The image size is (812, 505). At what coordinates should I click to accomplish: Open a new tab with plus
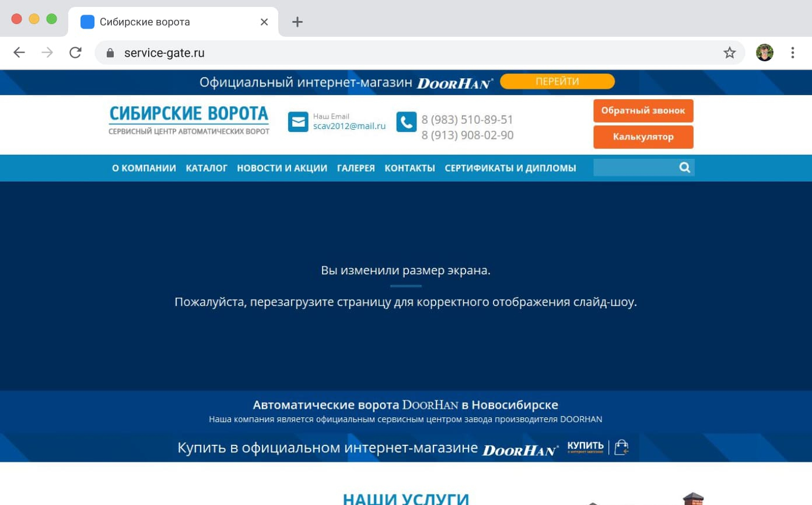pyautogui.click(x=297, y=22)
